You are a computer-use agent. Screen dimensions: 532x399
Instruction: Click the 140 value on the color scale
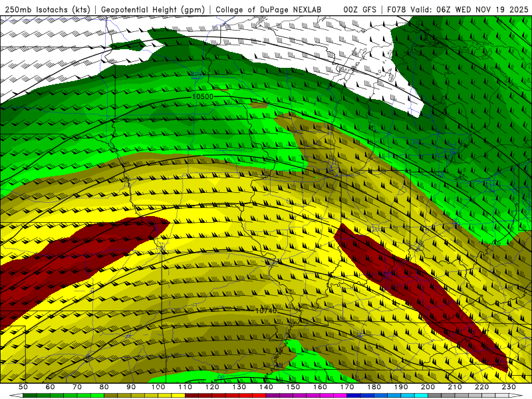pyautogui.click(x=266, y=387)
